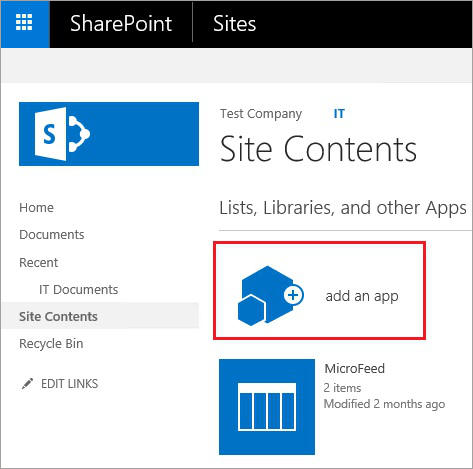Image resolution: width=473 pixels, height=469 pixels.
Task: Click the IT breadcrumb link
Action: (x=339, y=114)
